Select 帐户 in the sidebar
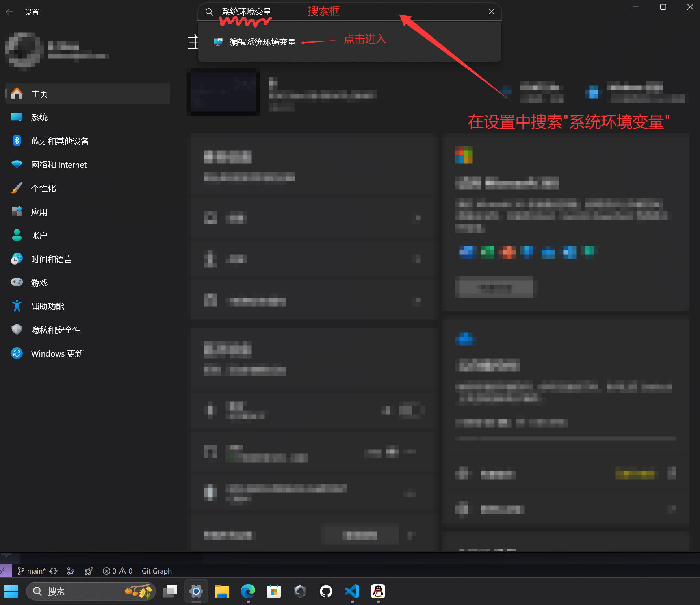The height and width of the screenshot is (605, 700). click(x=39, y=235)
